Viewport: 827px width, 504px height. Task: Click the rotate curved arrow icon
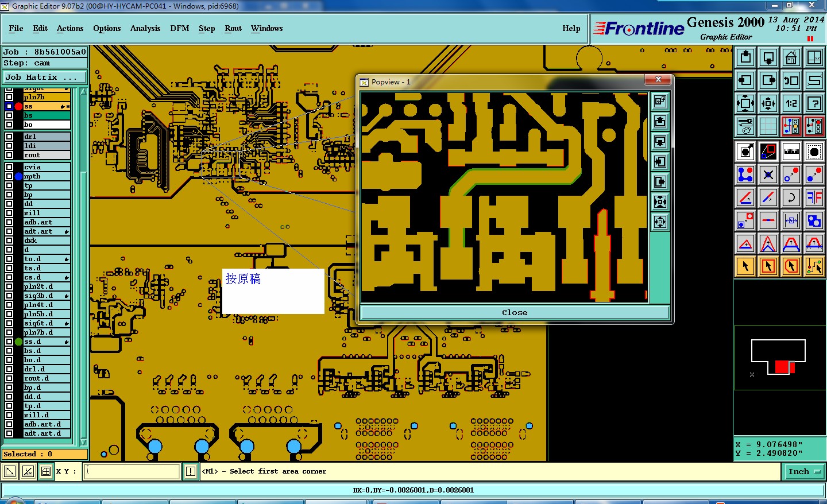click(x=791, y=197)
